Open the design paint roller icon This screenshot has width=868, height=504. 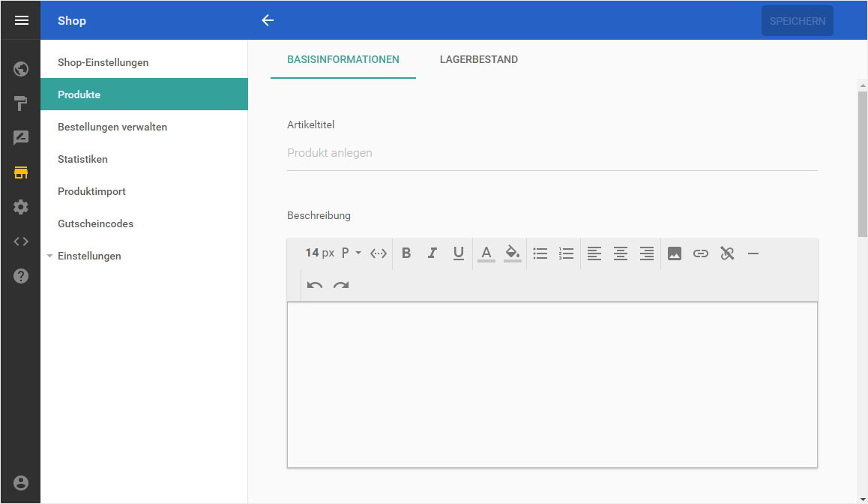coord(21,103)
